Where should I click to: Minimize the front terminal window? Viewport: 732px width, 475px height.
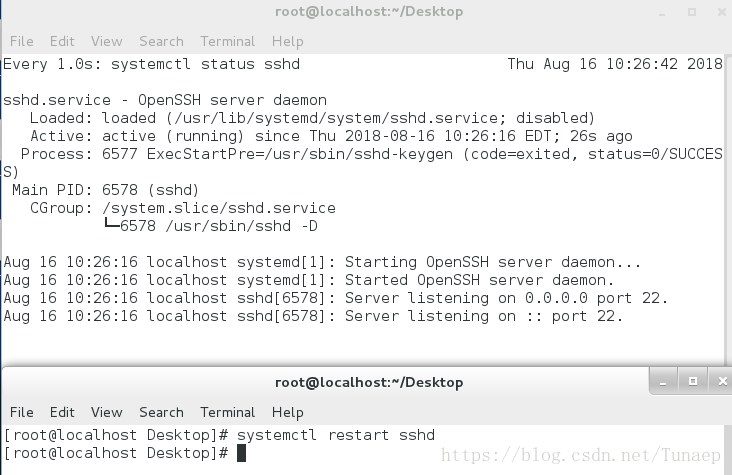point(663,382)
